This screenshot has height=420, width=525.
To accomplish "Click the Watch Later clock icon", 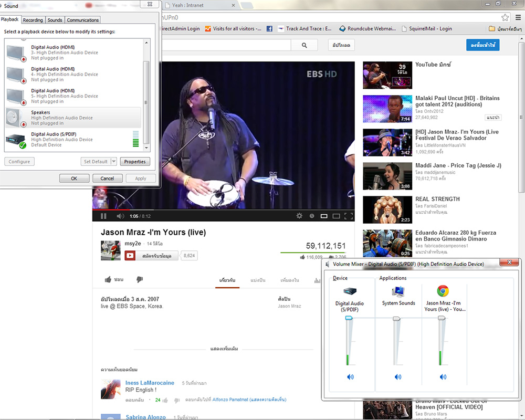I will [312, 216].
